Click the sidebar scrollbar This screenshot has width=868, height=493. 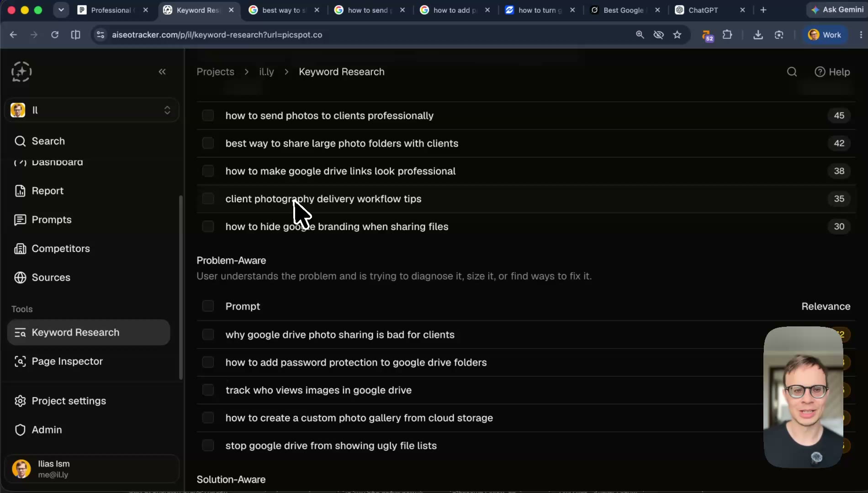(181, 288)
